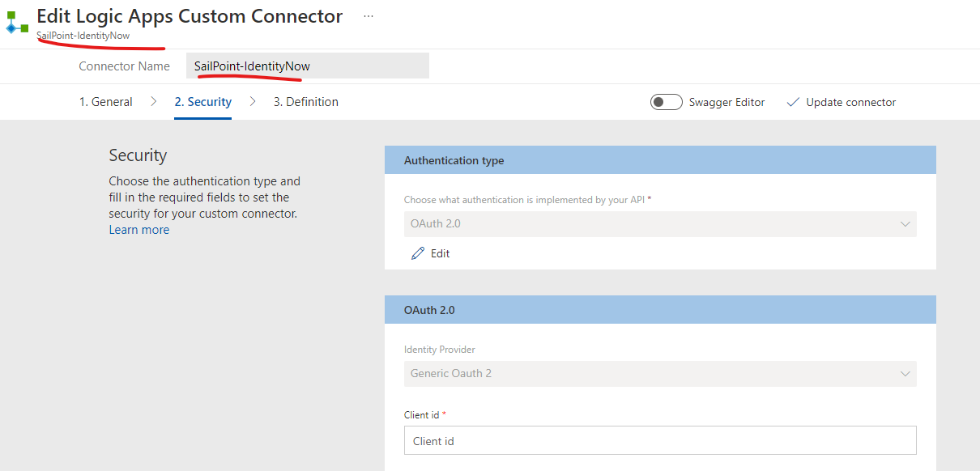Screen dimensions: 980x471
Task: Click the Authentication type section header
Action: pyautogui.click(x=660, y=160)
